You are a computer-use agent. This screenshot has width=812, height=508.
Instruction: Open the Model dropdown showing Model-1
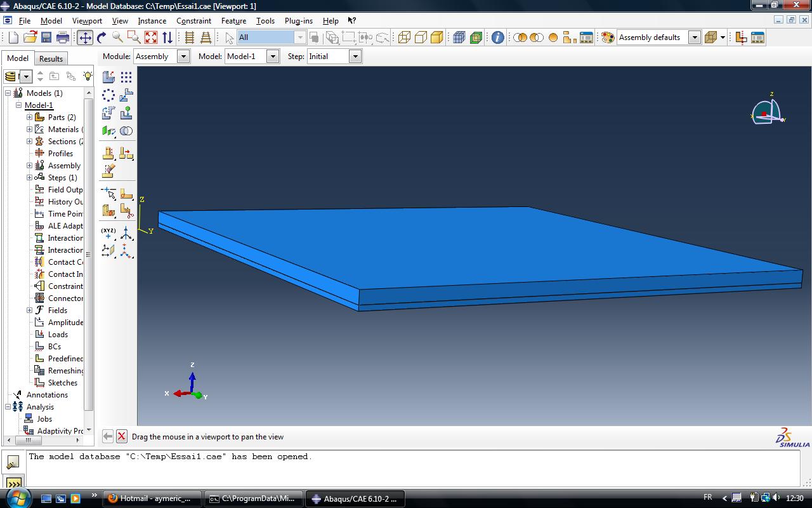[x=252, y=57]
